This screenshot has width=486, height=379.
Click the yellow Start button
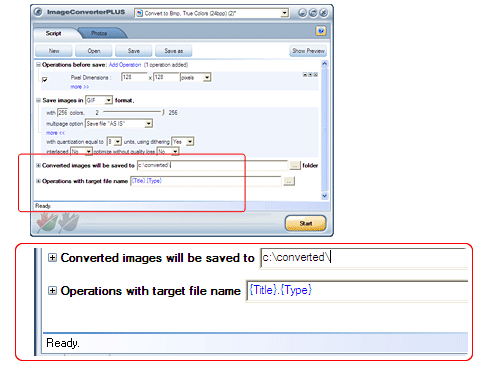click(306, 223)
